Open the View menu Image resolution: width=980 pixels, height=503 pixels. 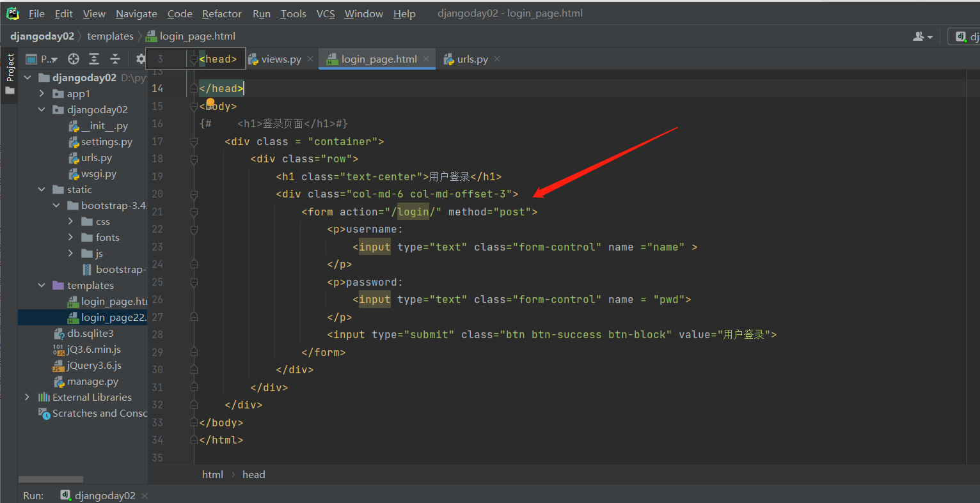pyautogui.click(x=94, y=13)
